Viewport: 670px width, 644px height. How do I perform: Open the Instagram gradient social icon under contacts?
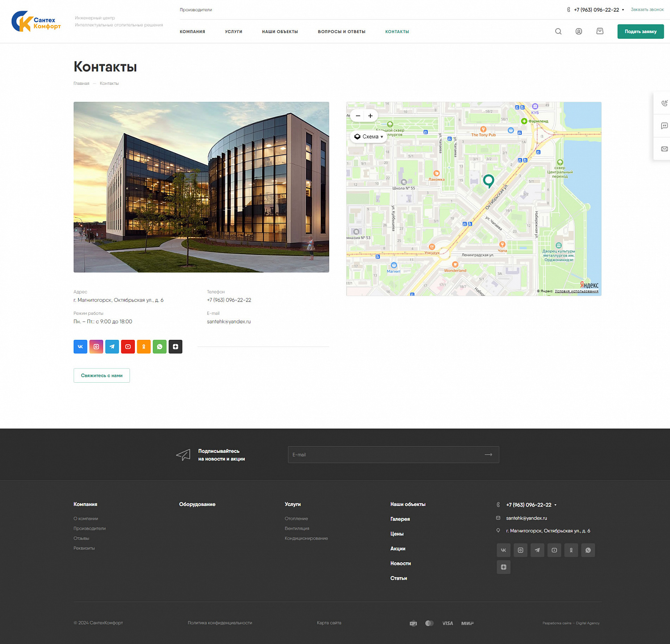pyautogui.click(x=96, y=347)
